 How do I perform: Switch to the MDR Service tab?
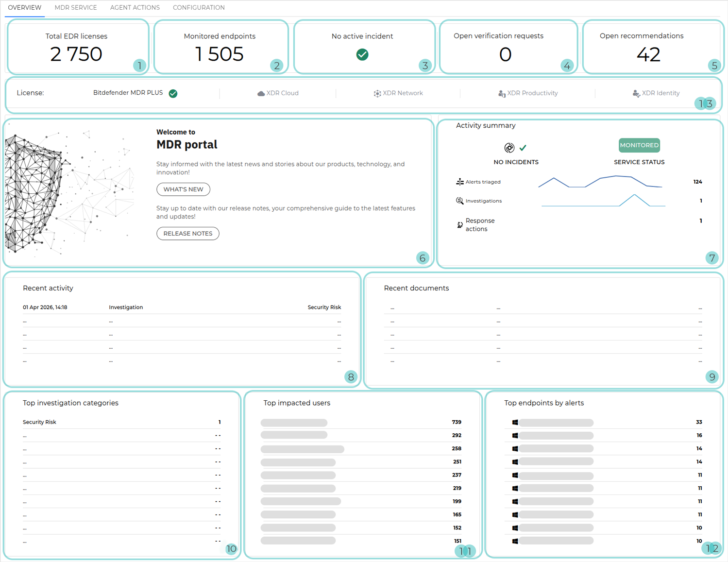coord(76,8)
